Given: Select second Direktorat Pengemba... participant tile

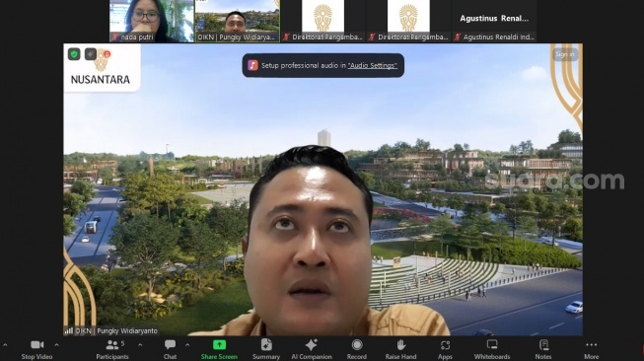Looking at the screenshot, I should click(x=408, y=21).
